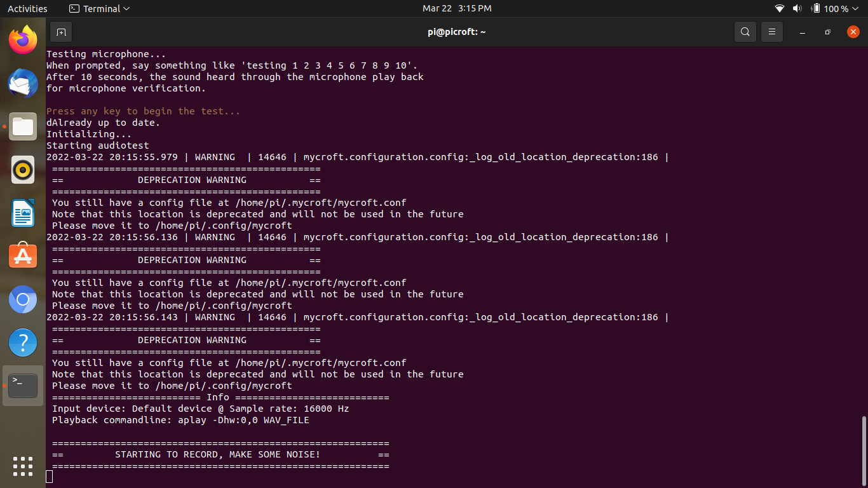Open Firefox from the dock
Screen dimensions: 868x488
23,40
